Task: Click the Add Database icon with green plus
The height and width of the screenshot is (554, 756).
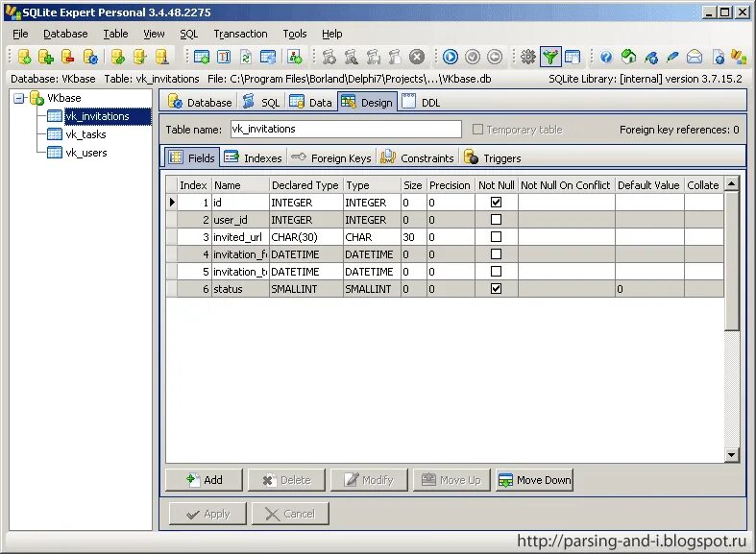Action: point(46,57)
